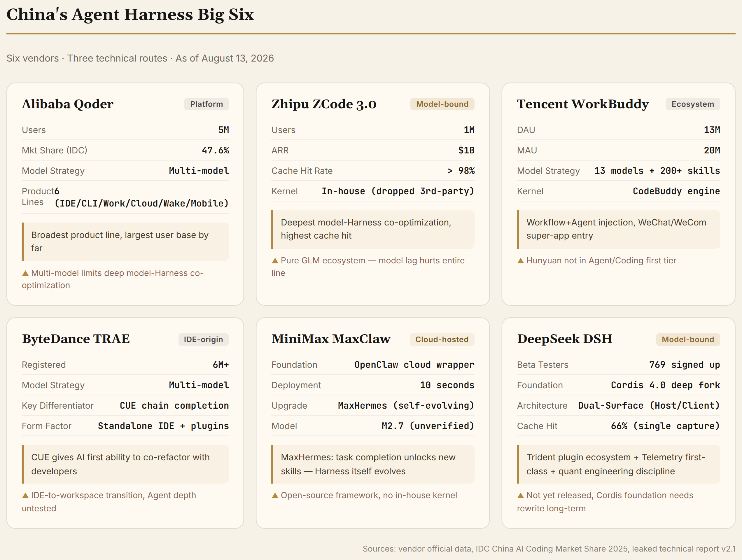Screen dimensions: 742x560
Task: Click the "Cordis 4.0 deep fork" value
Action: pos(666,385)
